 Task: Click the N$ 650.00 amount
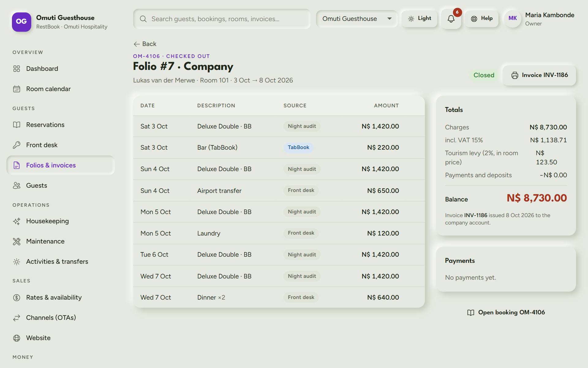[383, 191]
